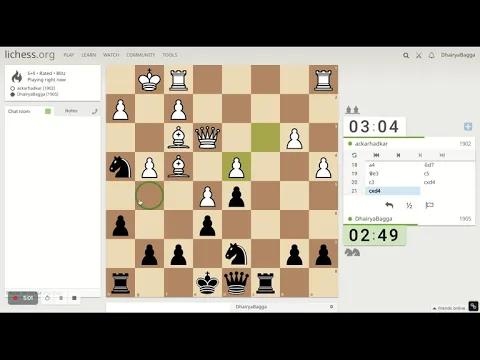The height and width of the screenshot is (360, 480).
Task: Step back one move
Action: click(x=398, y=155)
